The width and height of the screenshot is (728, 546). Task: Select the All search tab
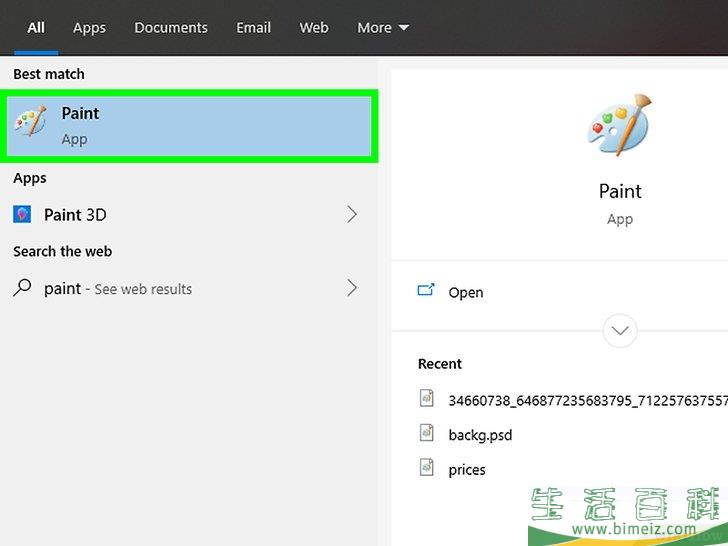(36, 28)
